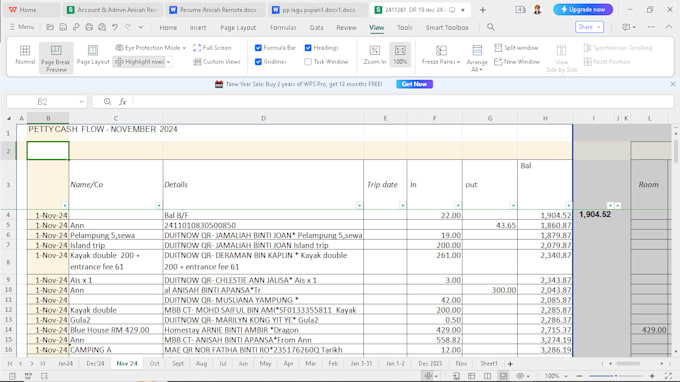Select column D header
The width and height of the screenshot is (680, 382).
click(x=263, y=118)
